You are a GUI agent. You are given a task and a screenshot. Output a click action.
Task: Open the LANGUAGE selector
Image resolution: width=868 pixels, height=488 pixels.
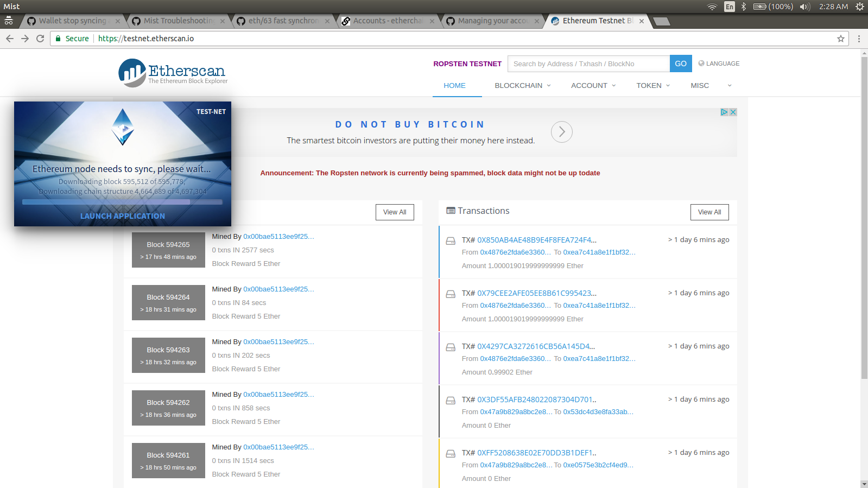click(719, 64)
